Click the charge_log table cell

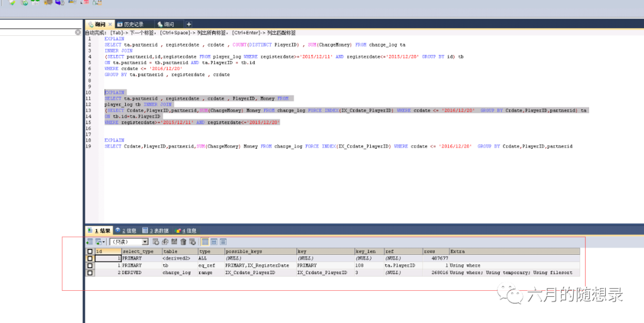[x=179, y=272]
